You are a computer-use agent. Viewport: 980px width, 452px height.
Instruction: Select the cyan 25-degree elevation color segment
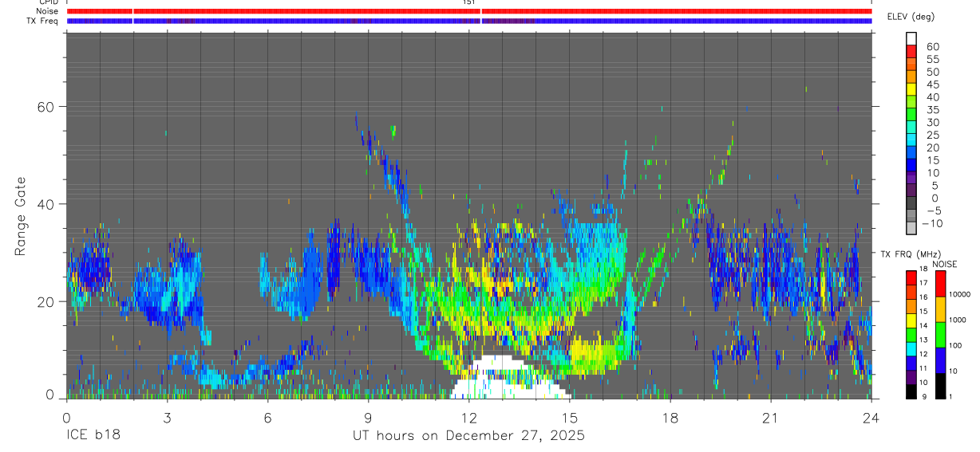[911, 140]
